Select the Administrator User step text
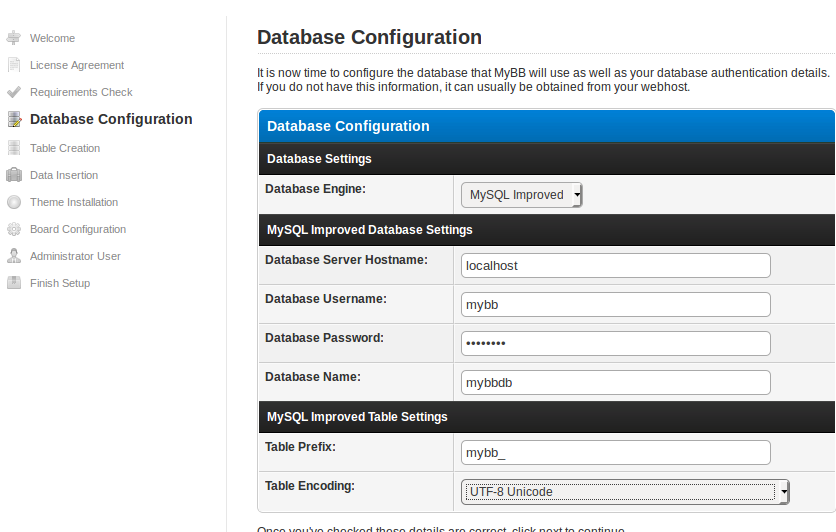This screenshot has width=836, height=532. pos(75,256)
